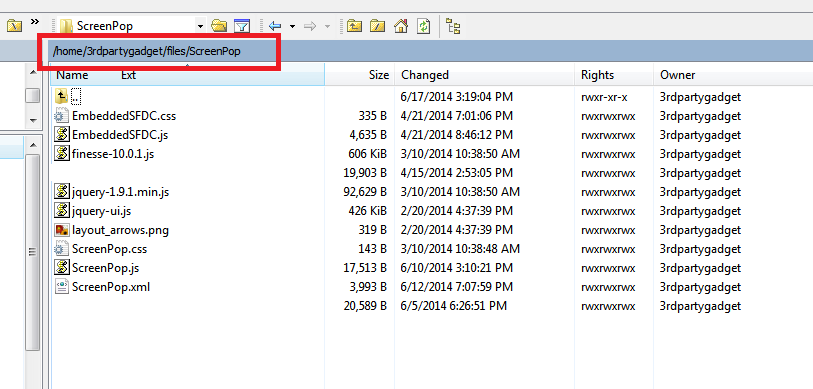Sort by the Size column header
The image size is (813, 389).
click(x=379, y=75)
